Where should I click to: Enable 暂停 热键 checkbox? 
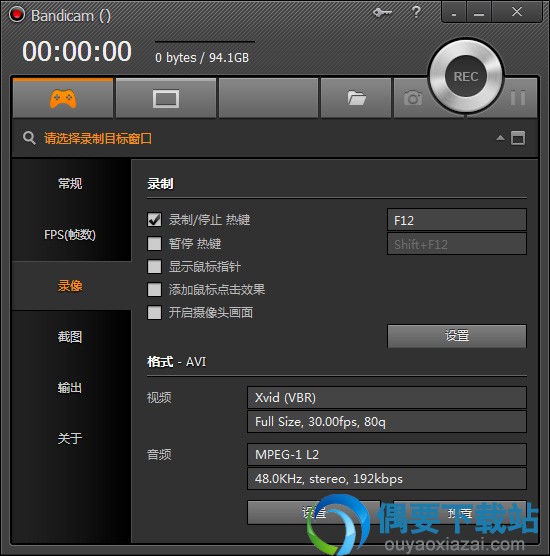point(154,243)
